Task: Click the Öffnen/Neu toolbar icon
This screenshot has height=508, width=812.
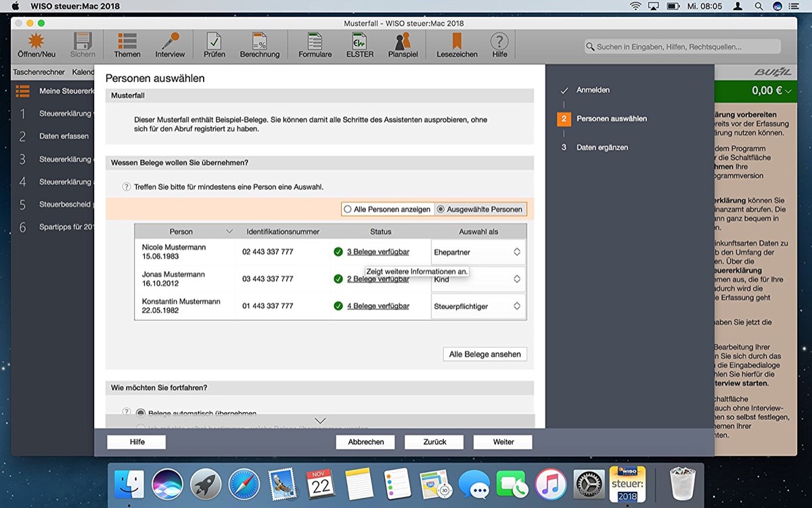Action: 37,42
